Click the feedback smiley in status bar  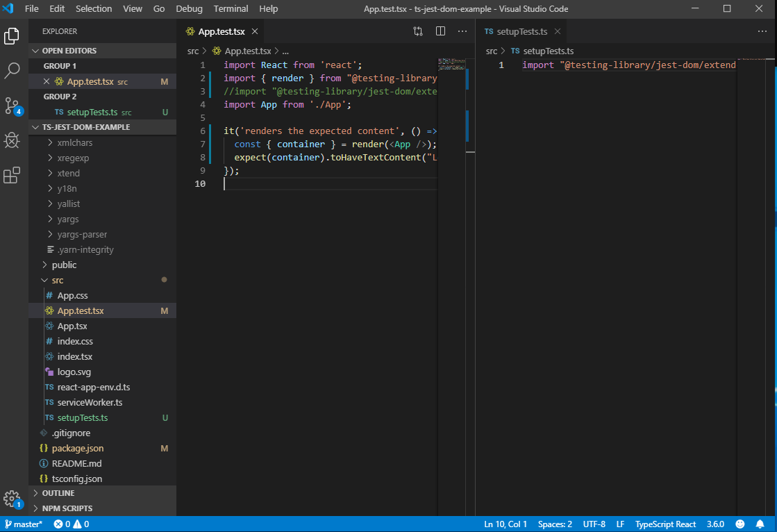tap(740, 524)
